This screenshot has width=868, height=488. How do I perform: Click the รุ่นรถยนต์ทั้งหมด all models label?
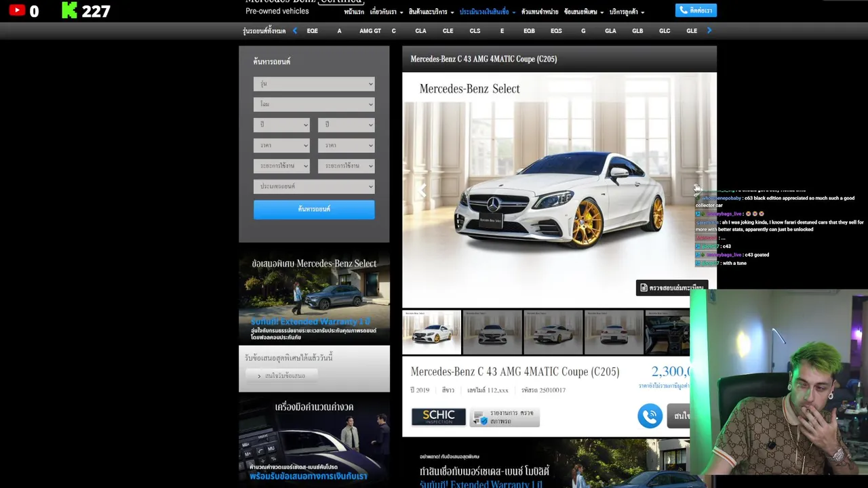(264, 31)
